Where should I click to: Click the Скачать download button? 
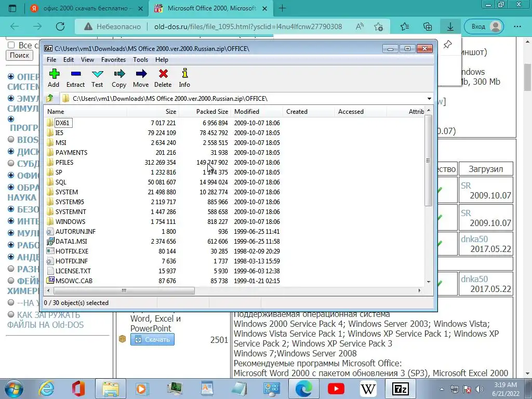(152, 339)
